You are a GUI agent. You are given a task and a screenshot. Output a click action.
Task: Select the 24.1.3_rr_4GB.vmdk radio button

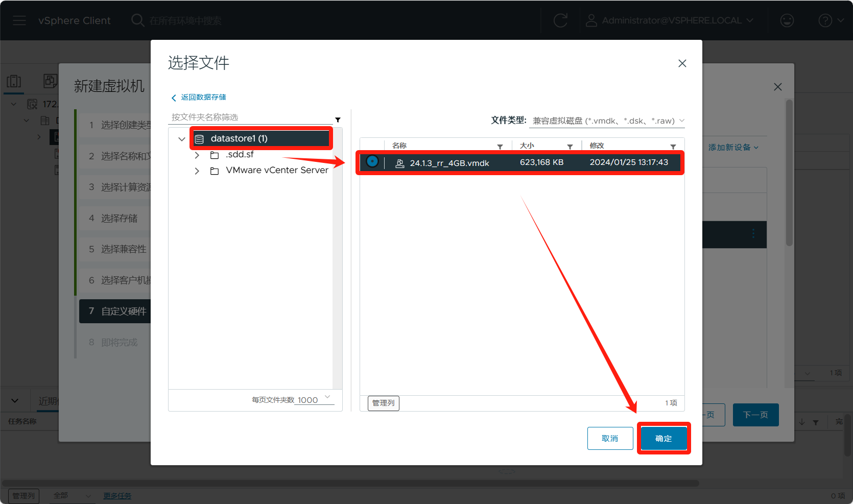372,162
